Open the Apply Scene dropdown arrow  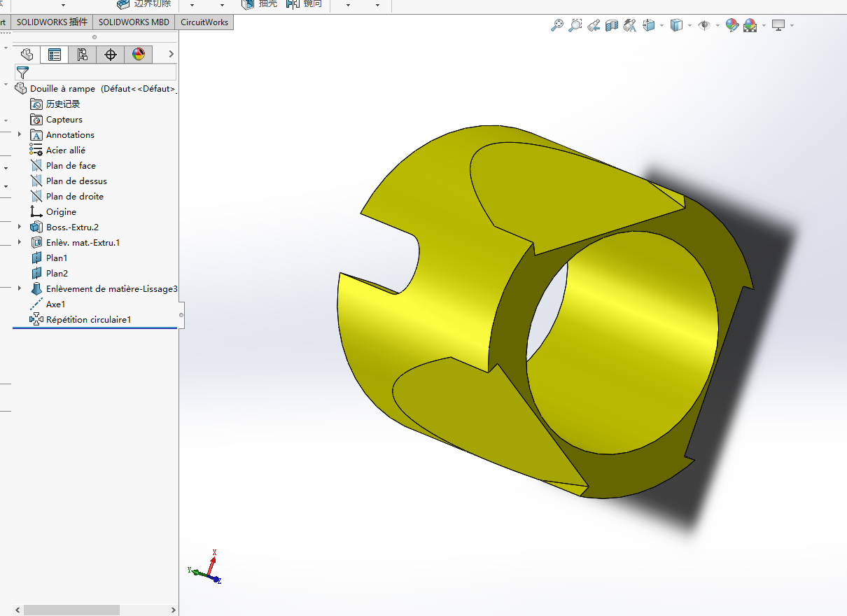(764, 26)
